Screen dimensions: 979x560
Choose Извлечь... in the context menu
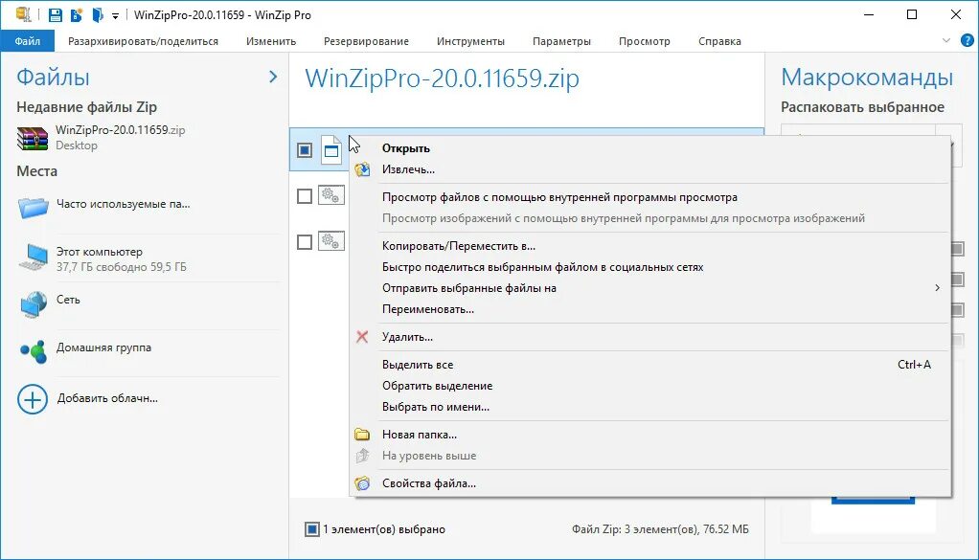click(x=649, y=169)
